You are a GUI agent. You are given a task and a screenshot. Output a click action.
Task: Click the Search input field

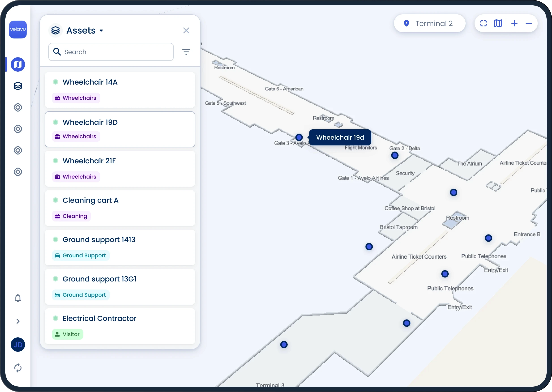click(x=111, y=52)
